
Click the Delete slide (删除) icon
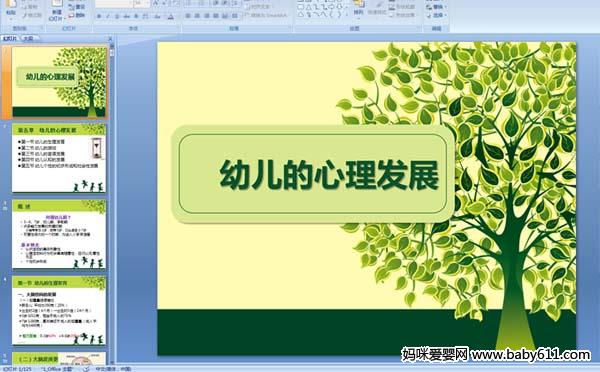click(x=77, y=16)
